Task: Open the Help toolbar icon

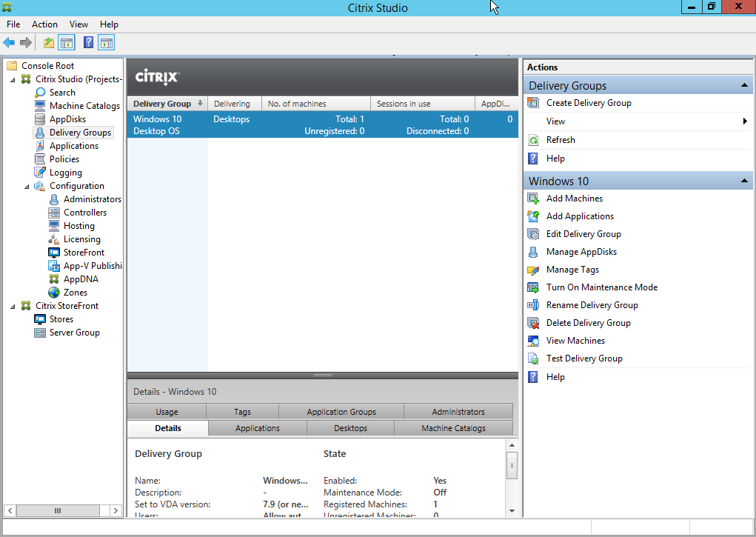Action: click(88, 42)
